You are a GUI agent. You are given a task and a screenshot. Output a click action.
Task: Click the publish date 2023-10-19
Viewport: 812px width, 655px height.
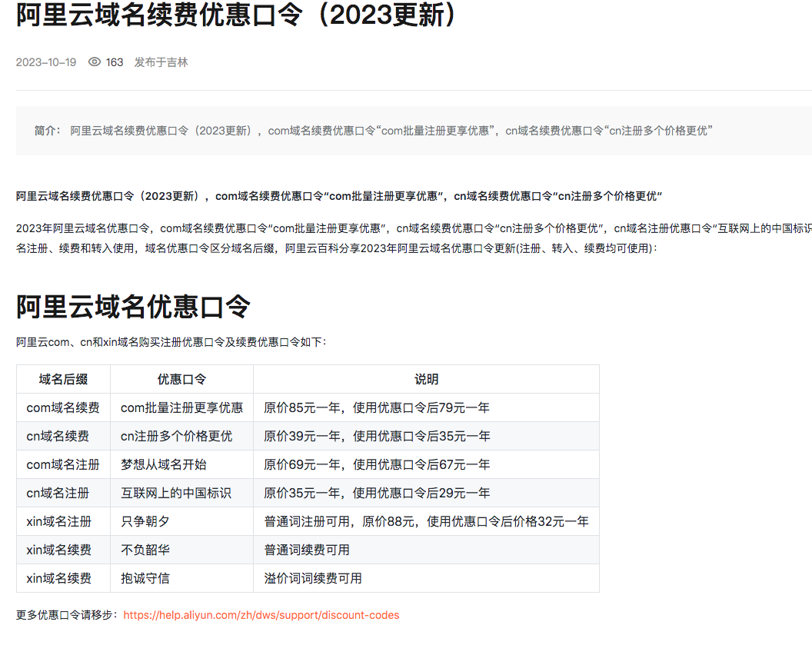(x=46, y=62)
